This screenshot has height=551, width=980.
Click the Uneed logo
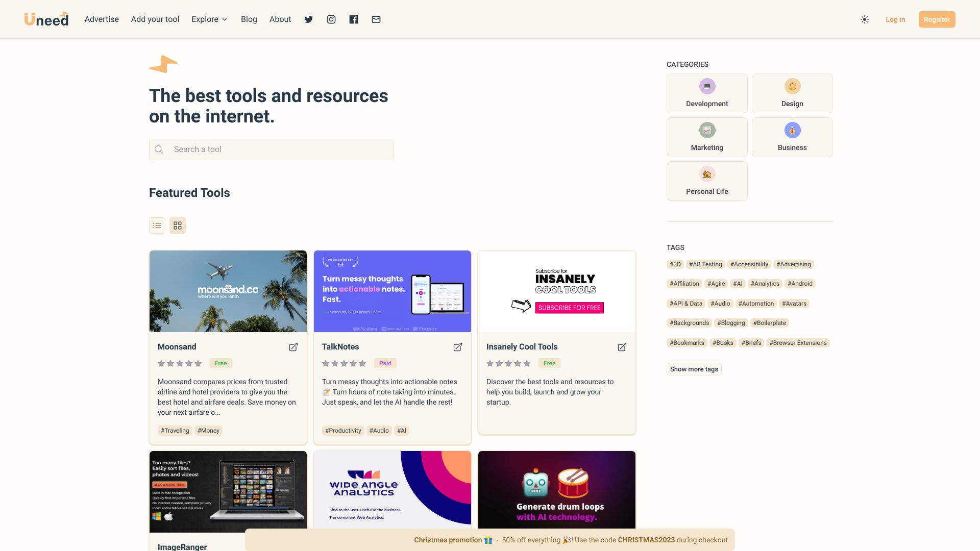tap(46, 19)
